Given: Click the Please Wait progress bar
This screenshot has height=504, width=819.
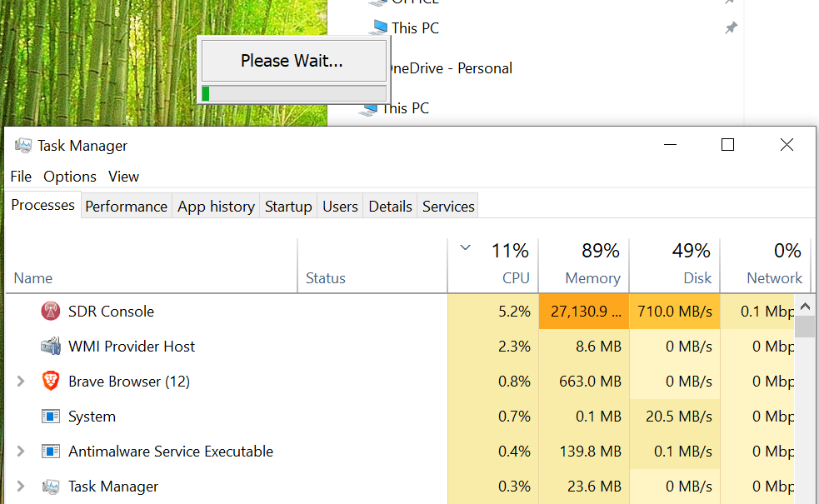Looking at the screenshot, I should (x=293, y=92).
